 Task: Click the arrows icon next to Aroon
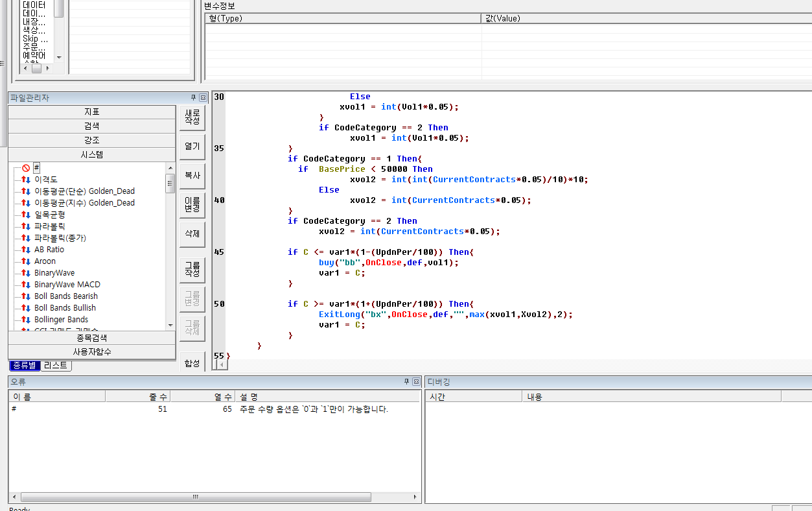point(26,261)
